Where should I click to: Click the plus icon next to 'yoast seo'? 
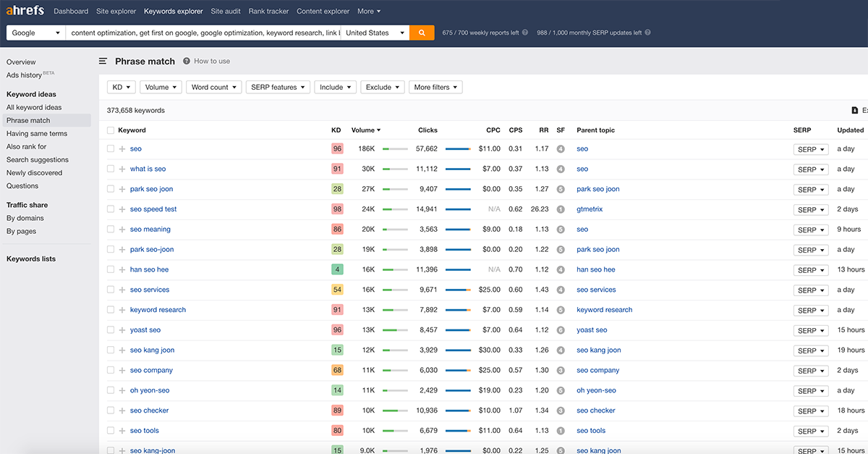120,330
